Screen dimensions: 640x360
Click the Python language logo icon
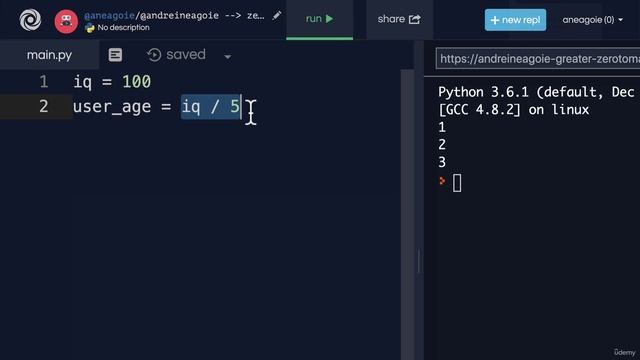click(90, 28)
